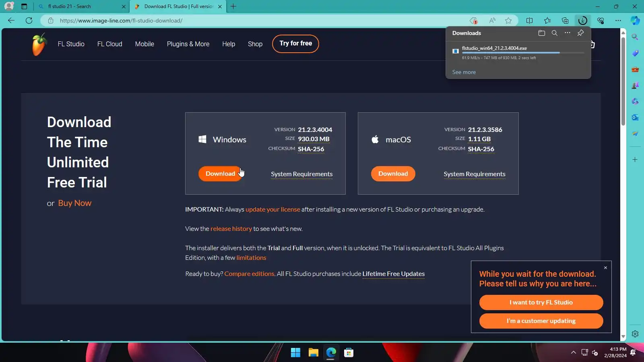Open Browser essentials heart icon
This screenshot has width=644, height=362.
(x=601, y=21)
